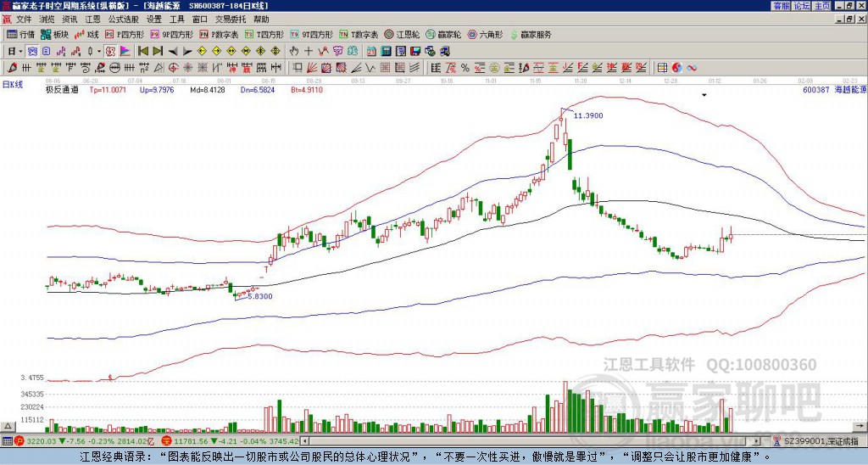Expand the candlestick style dropdown arrow
Screen dimensions: 868x465
coord(100,51)
